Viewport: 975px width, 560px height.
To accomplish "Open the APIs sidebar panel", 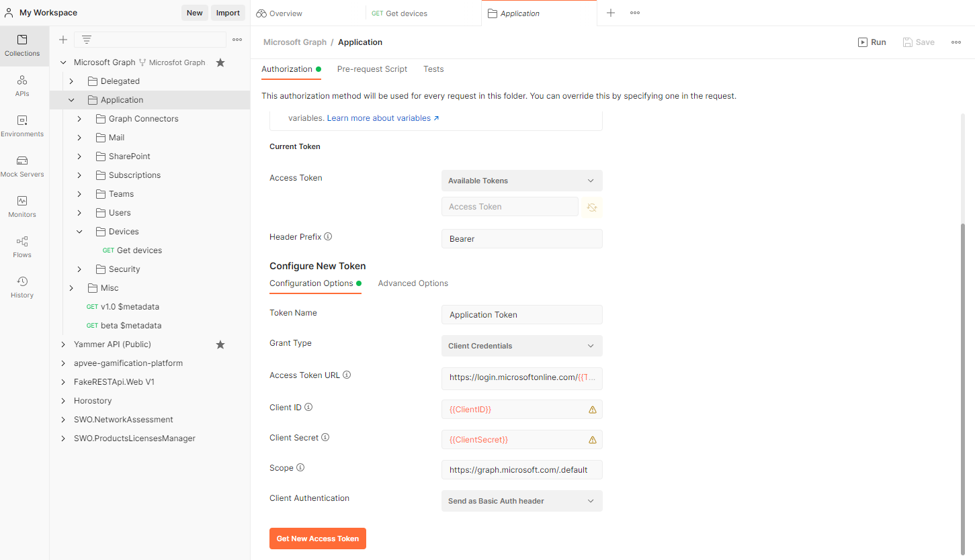I will [22, 85].
